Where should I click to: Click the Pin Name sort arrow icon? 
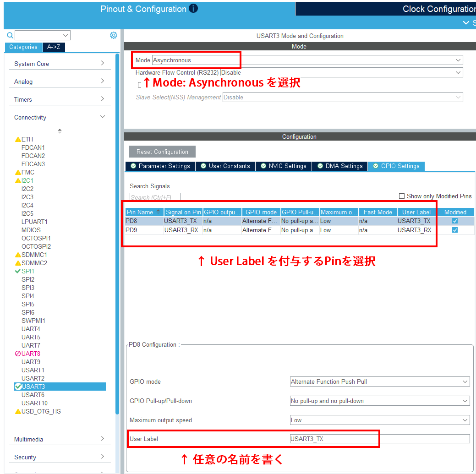point(159,212)
